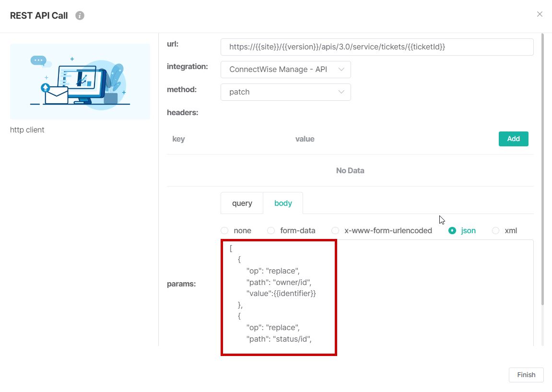Click the method dropdown chevron arrow

(x=341, y=92)
